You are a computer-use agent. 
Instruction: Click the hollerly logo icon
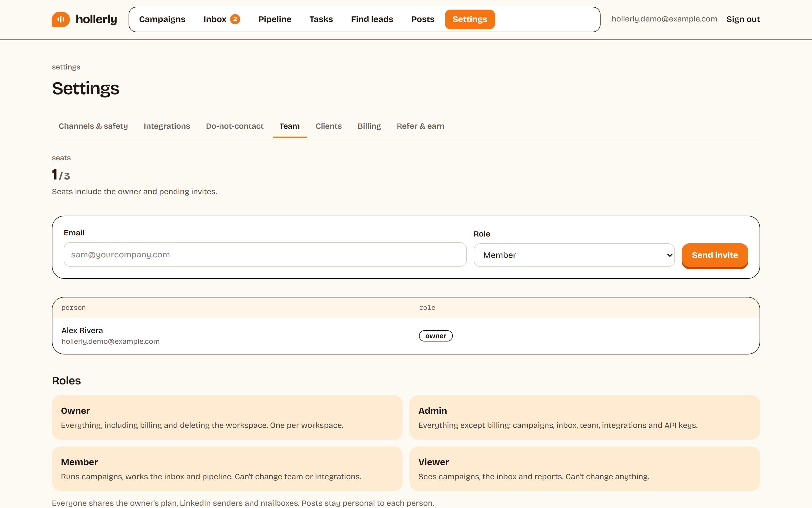click(61, 19)
